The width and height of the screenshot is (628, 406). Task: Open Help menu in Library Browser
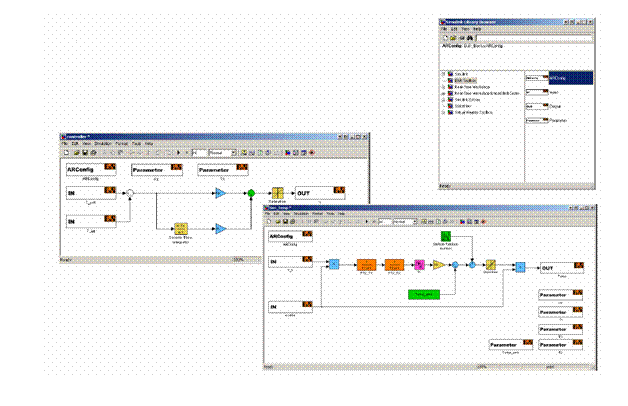pyautogui.click(x=477, y=29)
